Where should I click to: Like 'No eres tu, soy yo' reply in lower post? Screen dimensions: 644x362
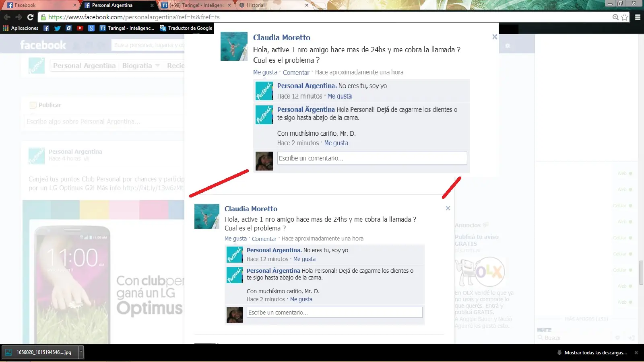304,259
